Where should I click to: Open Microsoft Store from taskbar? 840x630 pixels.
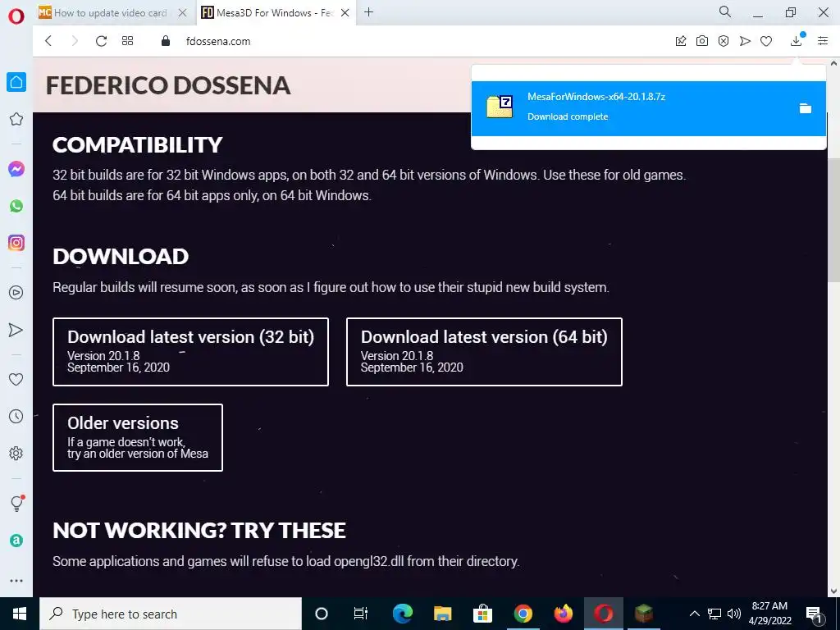[482, 614]
